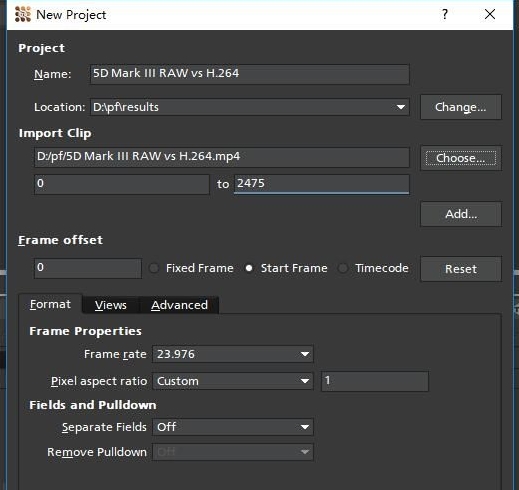Edit the custom pixel aspect ratio value
519x490 pixels.
tap(375, 381)
